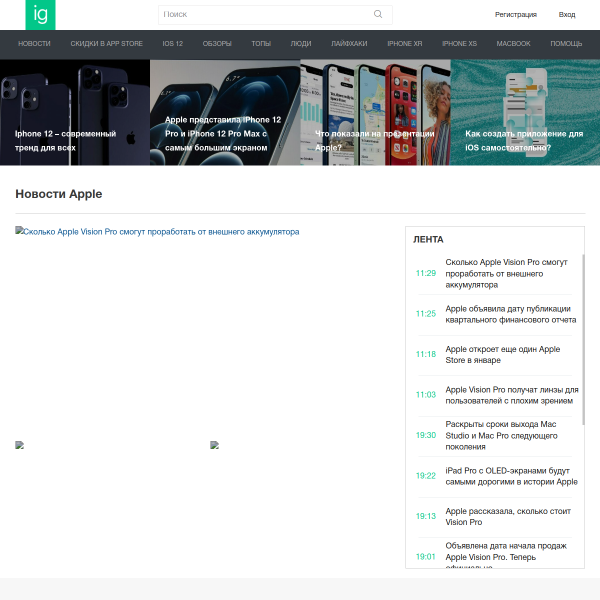Select Скидки в App Store menu
600x600 pixels.
click(x=106, y=44)
